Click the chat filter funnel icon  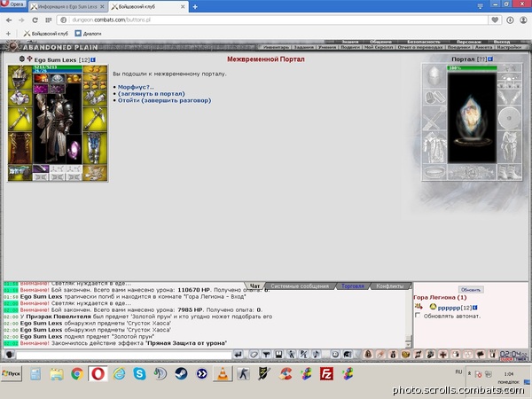coord(266,355)
